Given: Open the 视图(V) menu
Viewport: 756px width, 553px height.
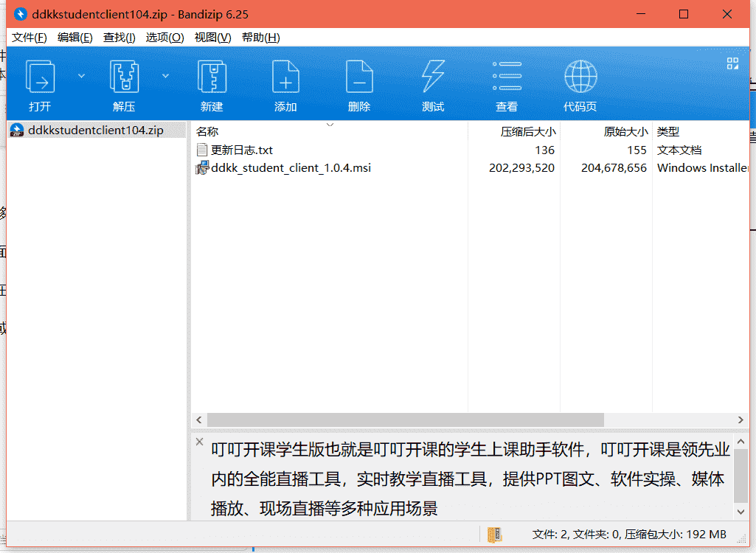Looking at the screenshot, I should click(212, 38).
